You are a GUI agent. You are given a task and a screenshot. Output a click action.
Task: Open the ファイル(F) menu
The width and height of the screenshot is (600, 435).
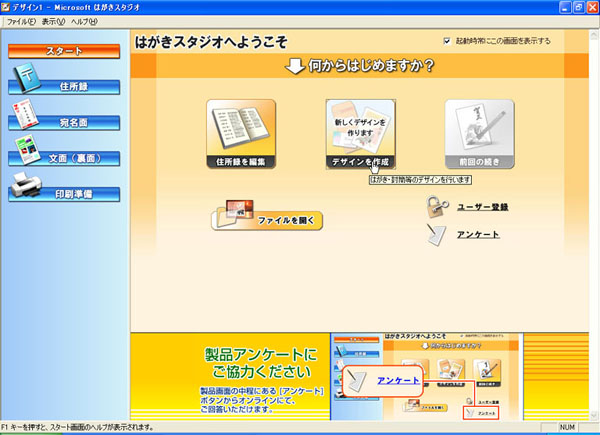pos(21,22)
